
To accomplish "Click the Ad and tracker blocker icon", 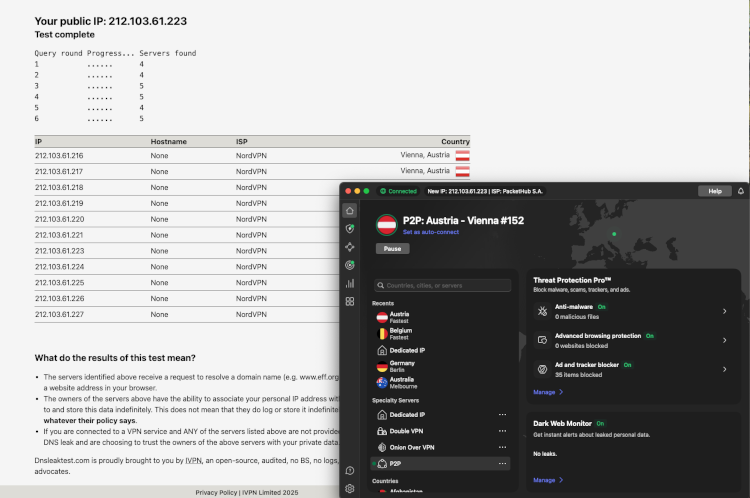I will pos(542,369).
